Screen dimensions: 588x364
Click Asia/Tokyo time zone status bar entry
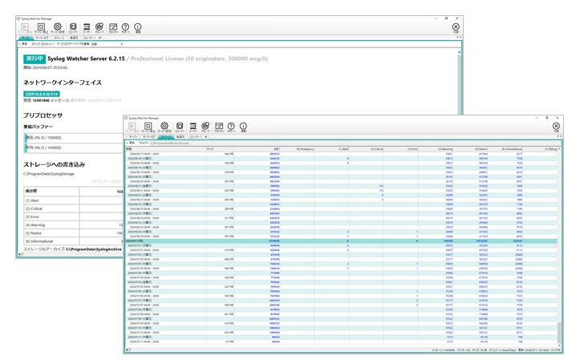pyautogui.click(x=502, y=350)
